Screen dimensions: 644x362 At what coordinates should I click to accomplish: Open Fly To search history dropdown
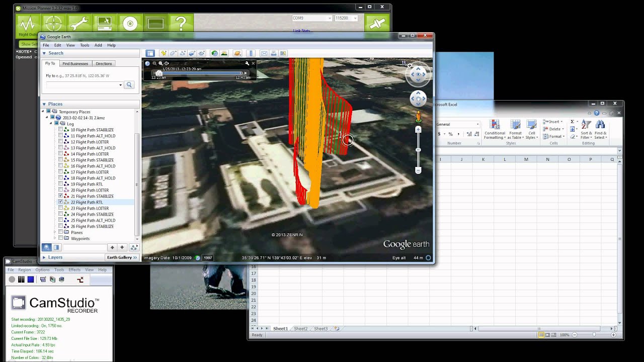(x=120, y=85)
